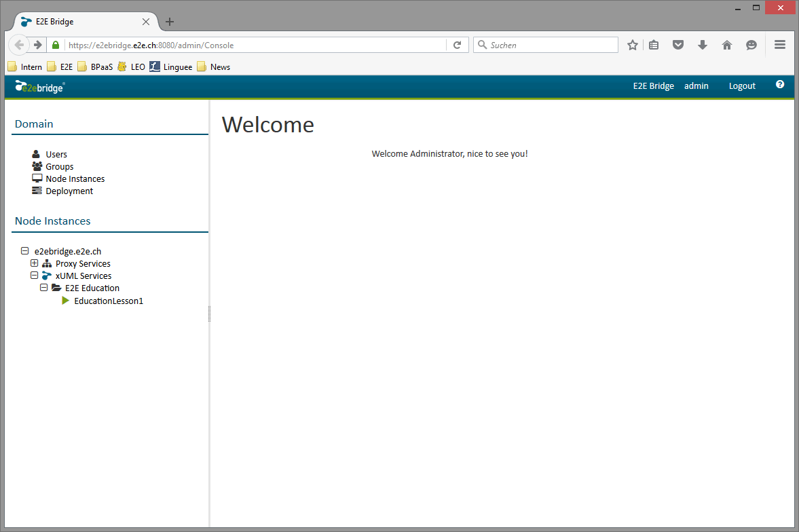Open Firefox downloads arrow icon
The image size is (799, 532).
tap(702, 45)
